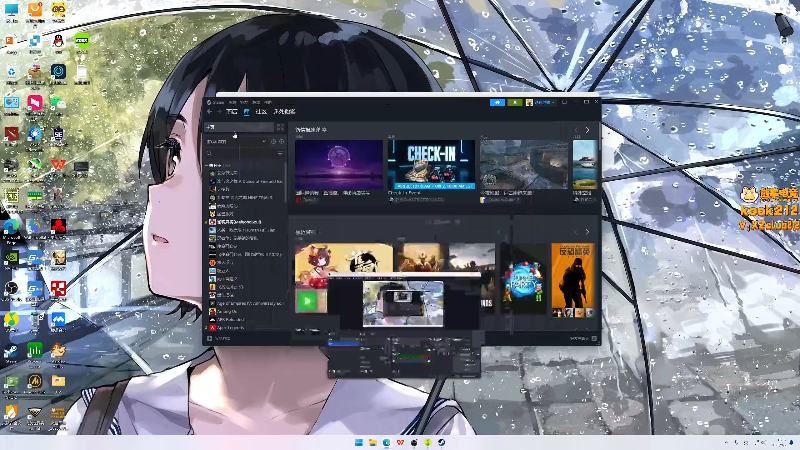800x450 pixels.
Task: Click the ready-to-play filter icon
Action: 282,141
